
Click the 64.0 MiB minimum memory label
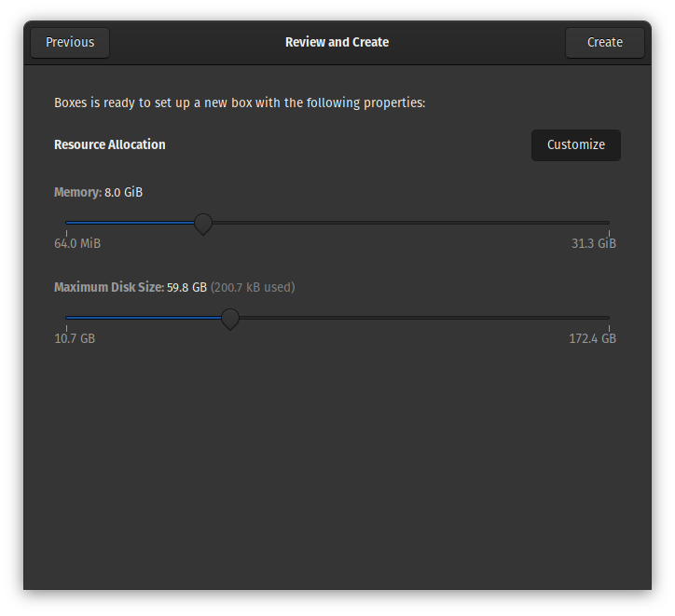click(x=77, y=243)
